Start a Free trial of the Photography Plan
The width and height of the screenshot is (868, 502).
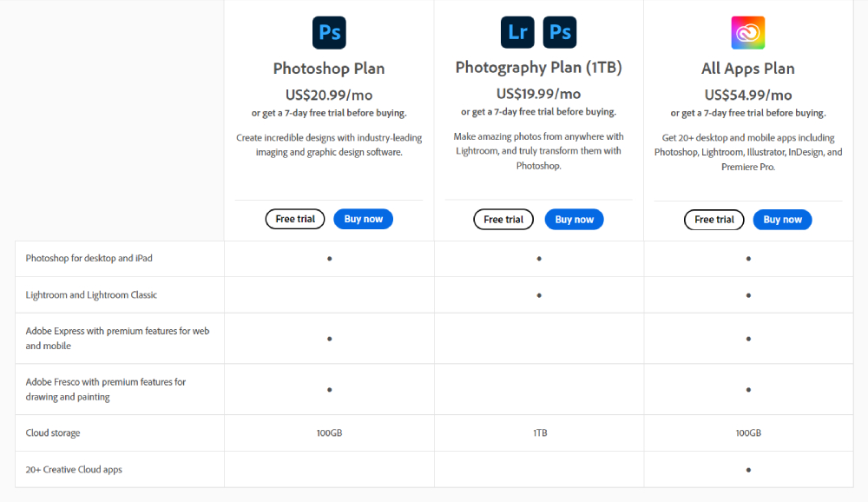pyautogui.click(x=503, y=219)
